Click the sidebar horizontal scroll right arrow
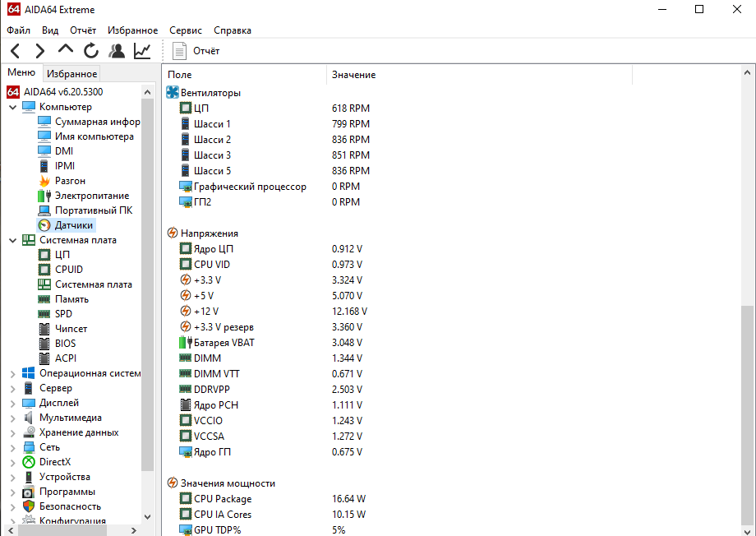Screen dimensions: 756x536 [x=134, y=531]
